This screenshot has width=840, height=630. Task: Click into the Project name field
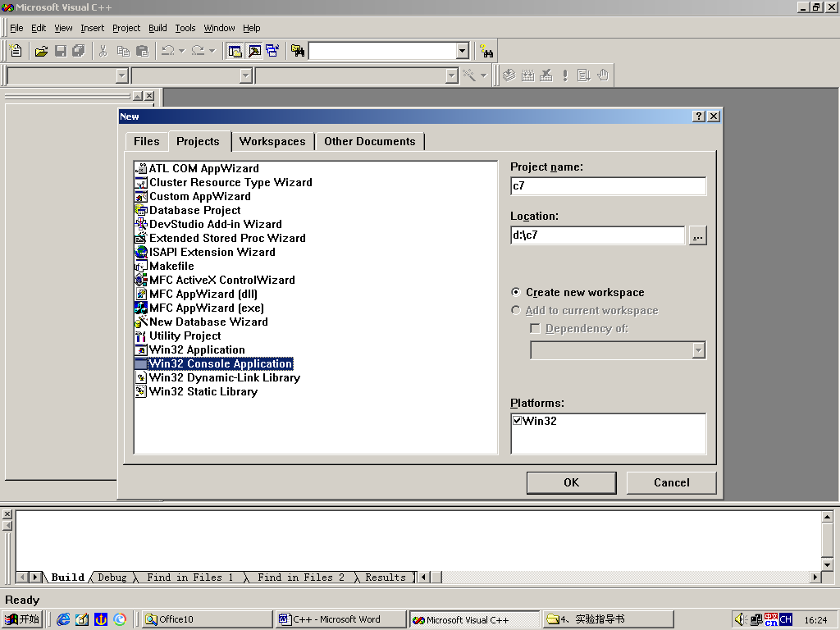pos(607,186)
